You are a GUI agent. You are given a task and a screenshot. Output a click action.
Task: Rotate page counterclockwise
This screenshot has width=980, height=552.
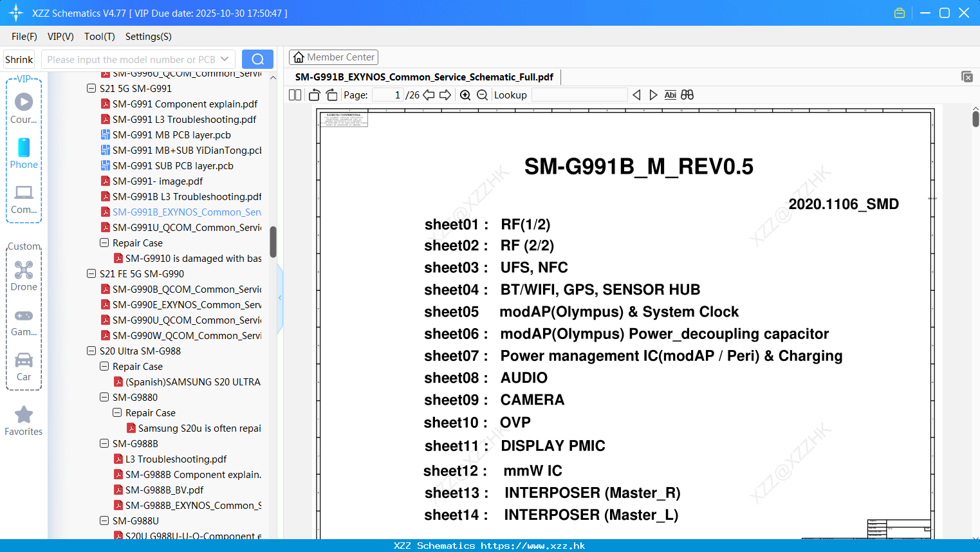[x=315, y=95]
